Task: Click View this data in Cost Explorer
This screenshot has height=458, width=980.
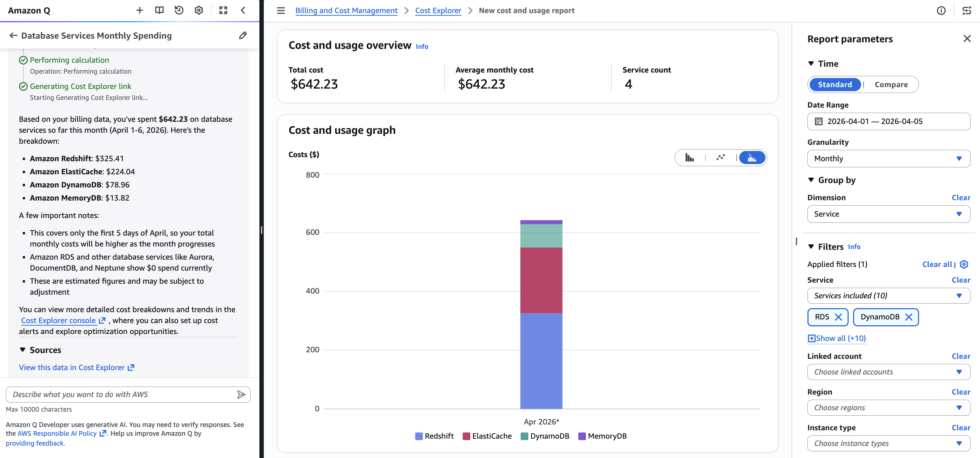Action: click(72, 367)
